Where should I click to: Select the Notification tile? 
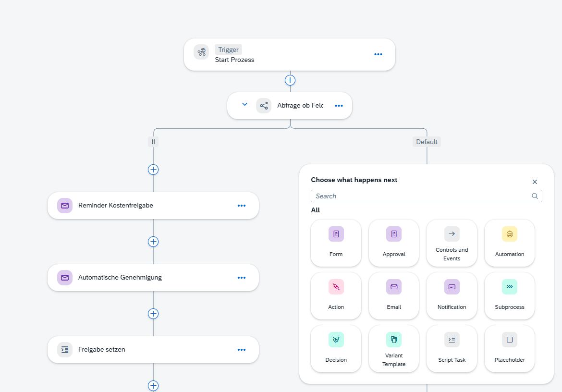point(452,295)
